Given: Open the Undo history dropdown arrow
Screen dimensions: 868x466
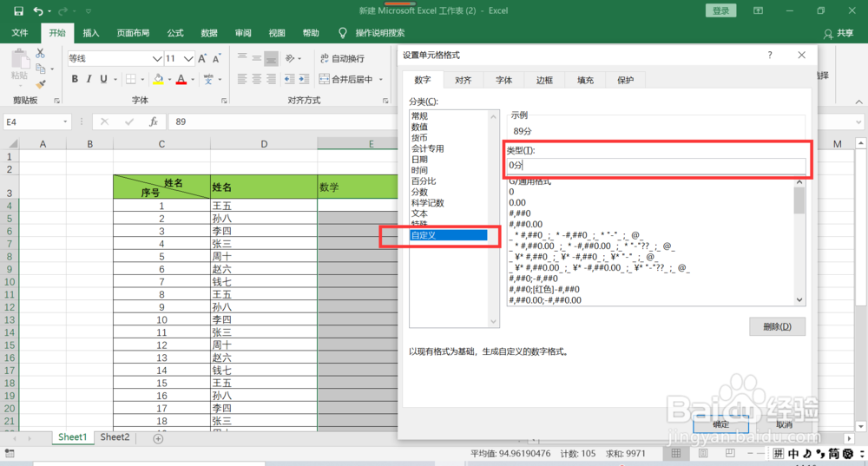Looking at the screenshot, I should (49, 10).
